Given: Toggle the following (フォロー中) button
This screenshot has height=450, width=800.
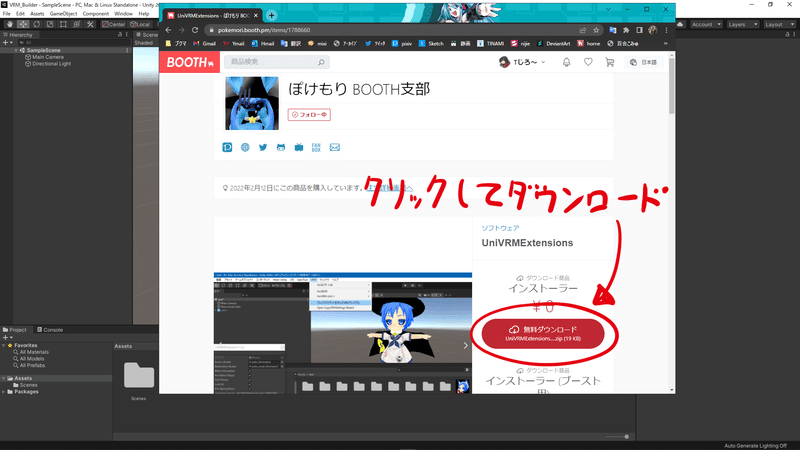Looking at the screenshot, I should [309, 115].
